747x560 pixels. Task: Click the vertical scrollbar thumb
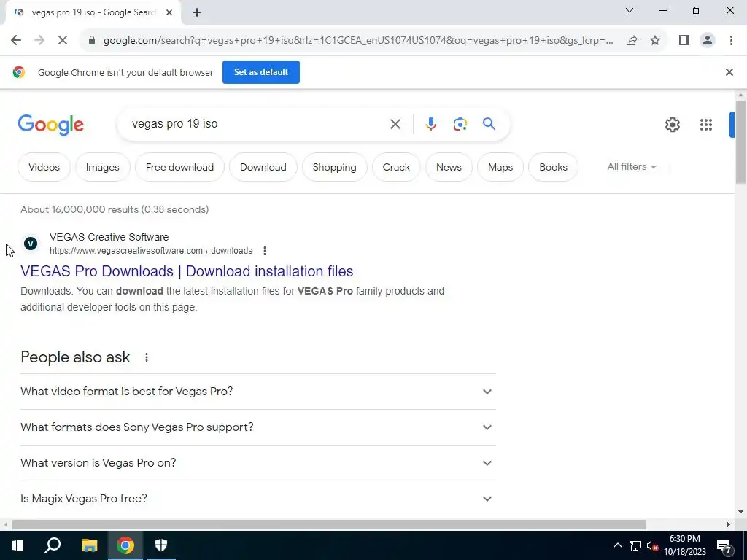click(x=740, y=142)
